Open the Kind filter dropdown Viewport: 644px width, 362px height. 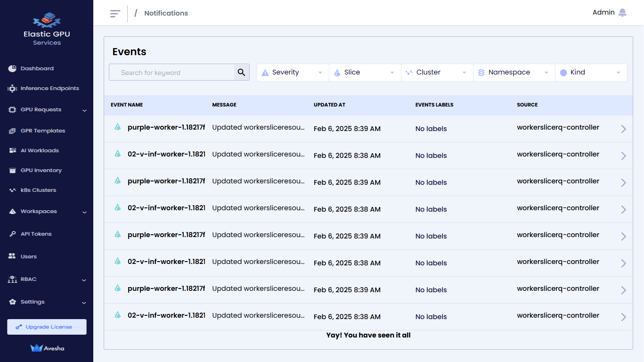point(591,73)
